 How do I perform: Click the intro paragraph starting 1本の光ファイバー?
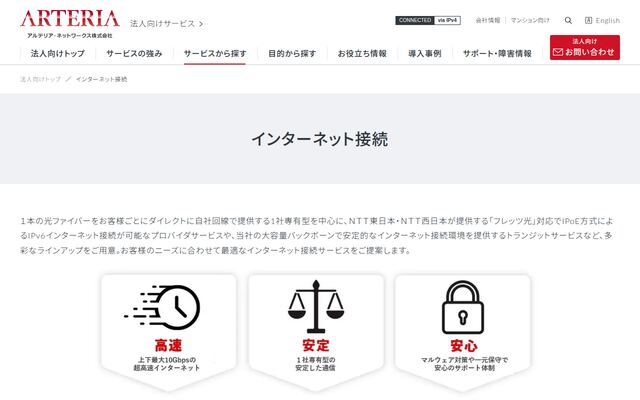point(317,236)
